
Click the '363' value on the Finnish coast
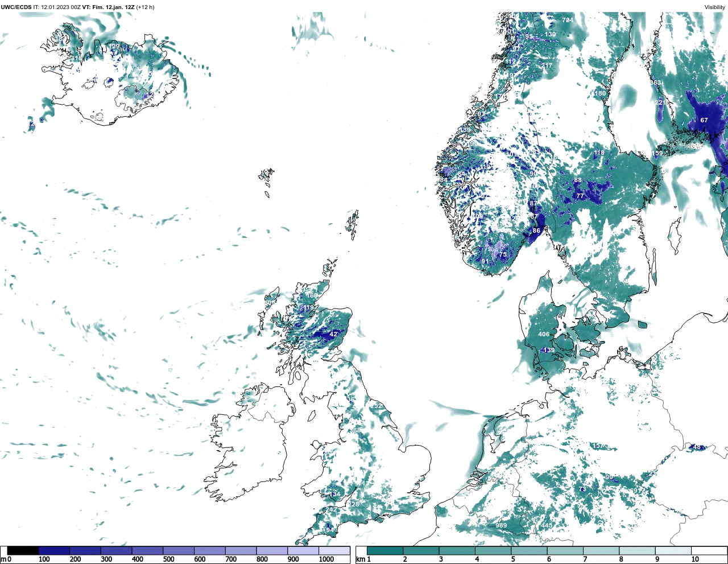pos(655,83)
